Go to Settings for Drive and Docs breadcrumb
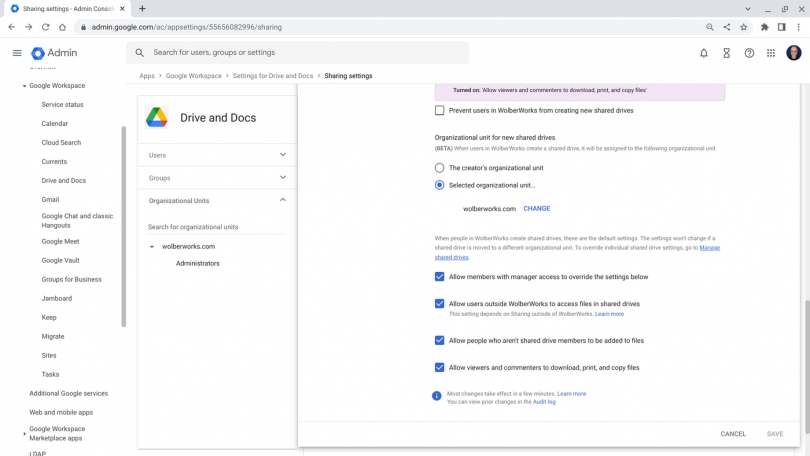 [273, 76]
